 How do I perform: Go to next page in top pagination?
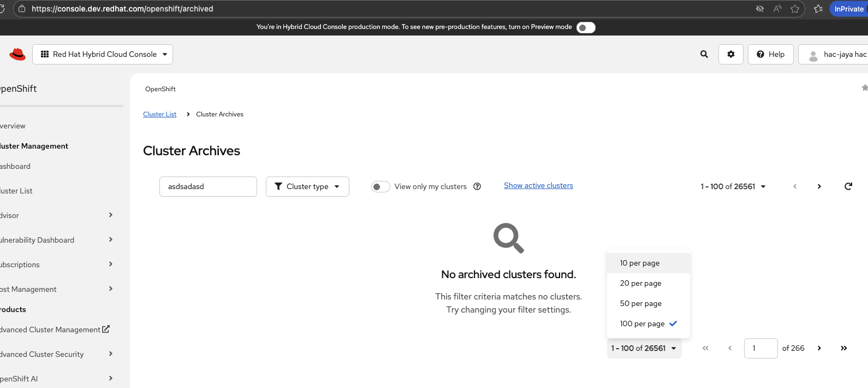point(819,186)
